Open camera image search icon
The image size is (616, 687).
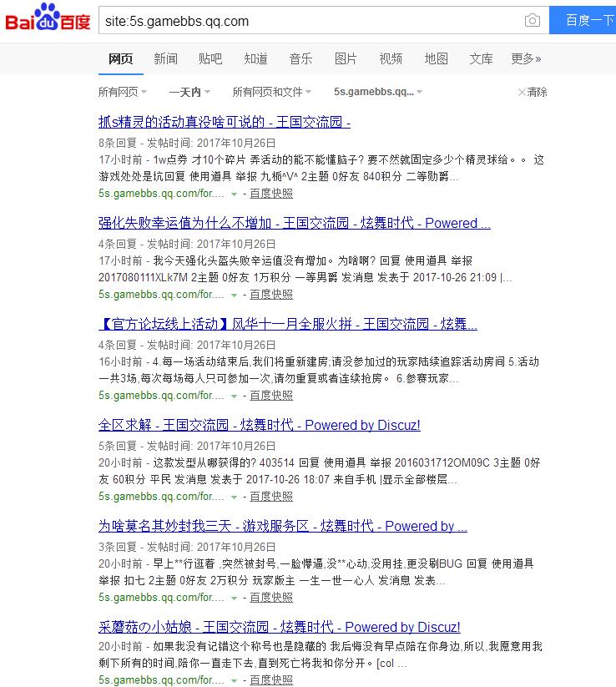point(533,20)
